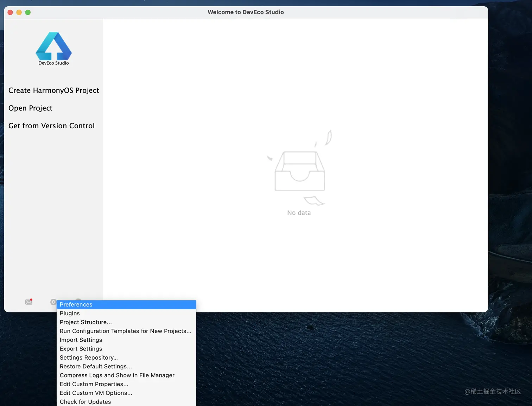Open Edit Custom VM Options...
The height and width of the screenshot is (406, 532).
(x=126, y=393)
